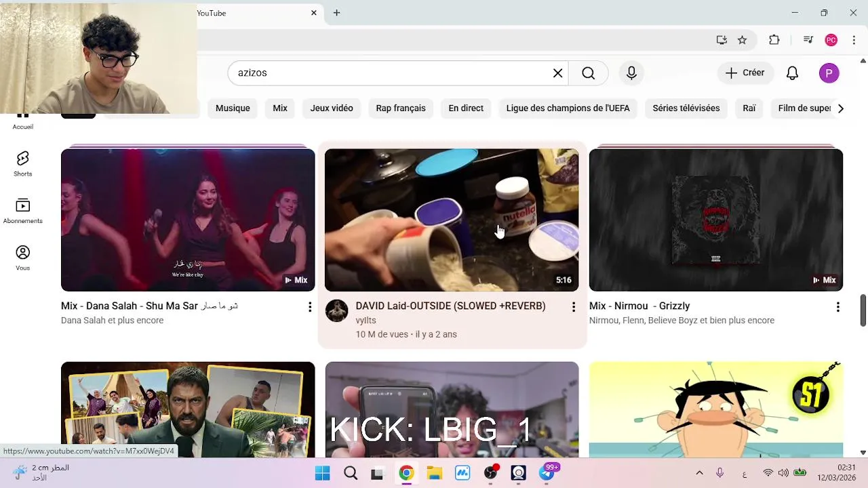The height and width of the screenshot is (488, 868).
Task: Select the En direct filter chip
Action: coord(466,108)
